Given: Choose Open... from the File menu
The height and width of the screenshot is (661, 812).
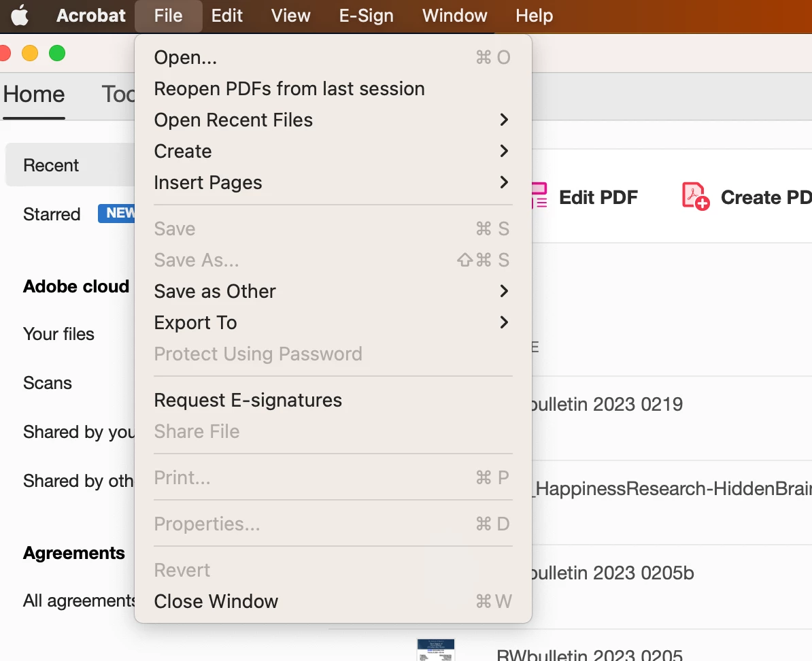Looking at the screenshot, I should point(333,57).
